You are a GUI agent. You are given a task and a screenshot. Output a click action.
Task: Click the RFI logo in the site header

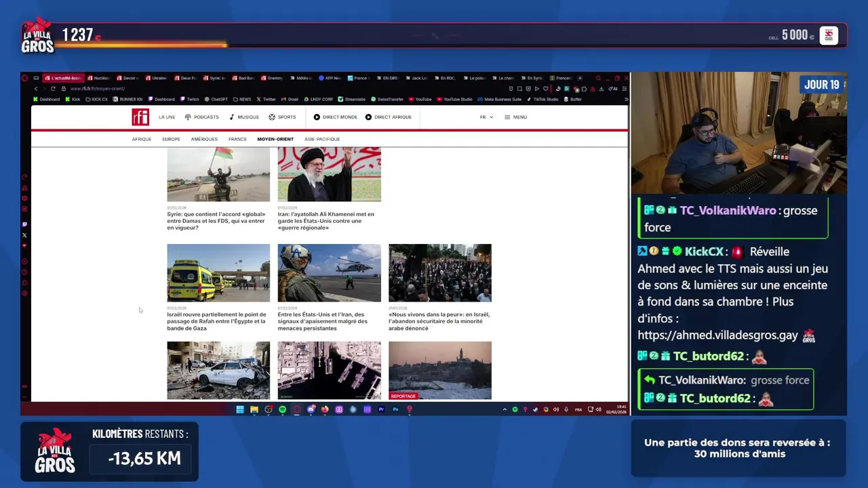pos(140,117)
